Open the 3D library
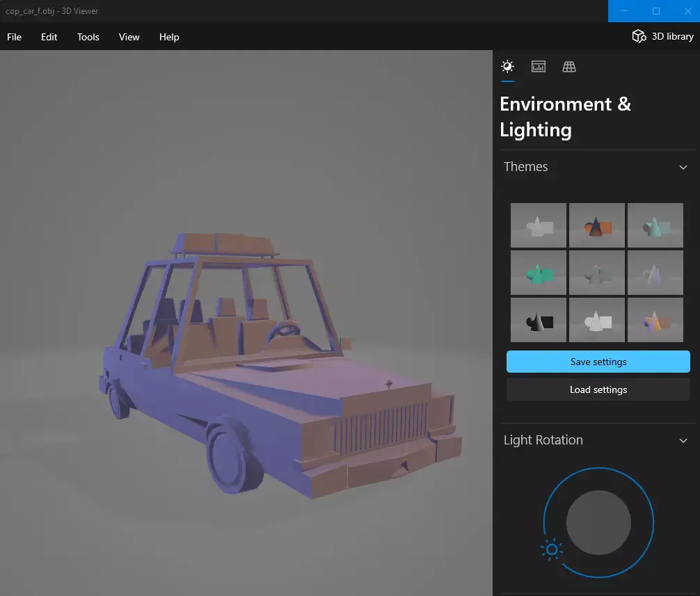 (x=663, y=36)
